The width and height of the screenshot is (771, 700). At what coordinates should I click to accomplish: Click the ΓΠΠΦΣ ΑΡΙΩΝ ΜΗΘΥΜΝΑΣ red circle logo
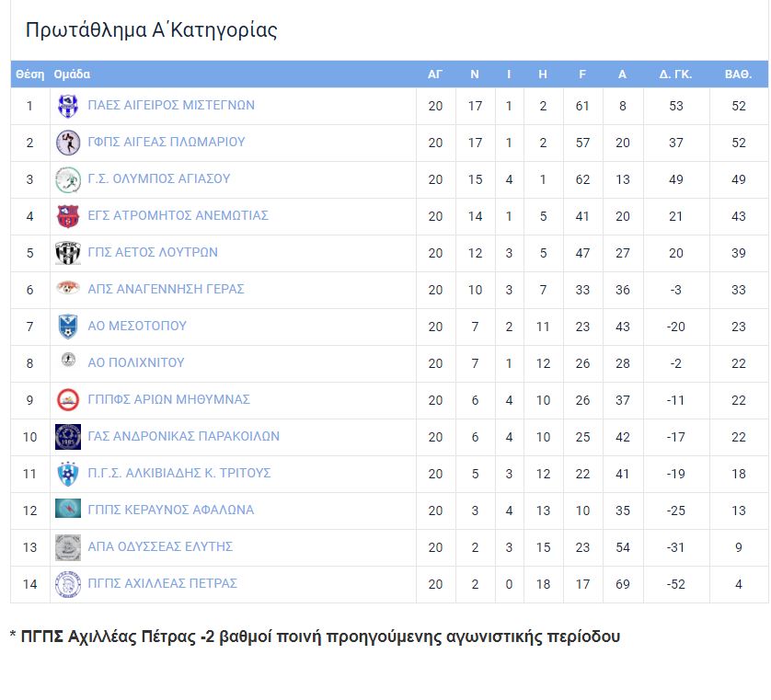pyautogui.click(x=68, y=399)
